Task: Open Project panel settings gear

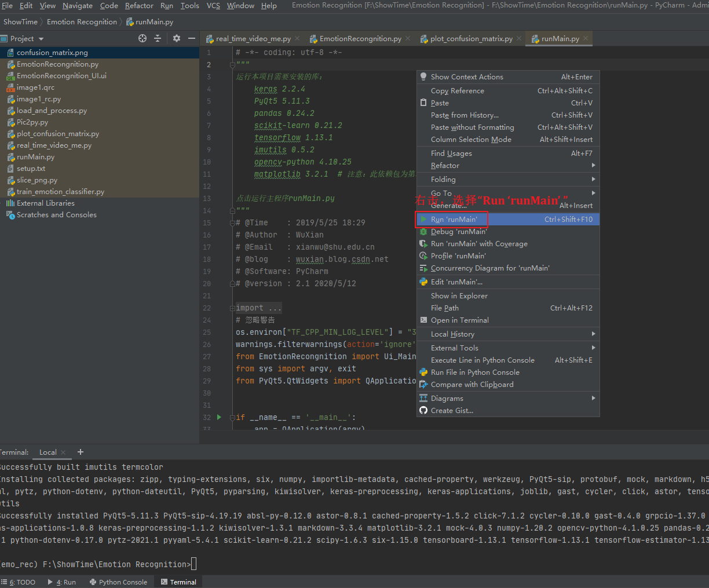Action: (x=177, y=38)
